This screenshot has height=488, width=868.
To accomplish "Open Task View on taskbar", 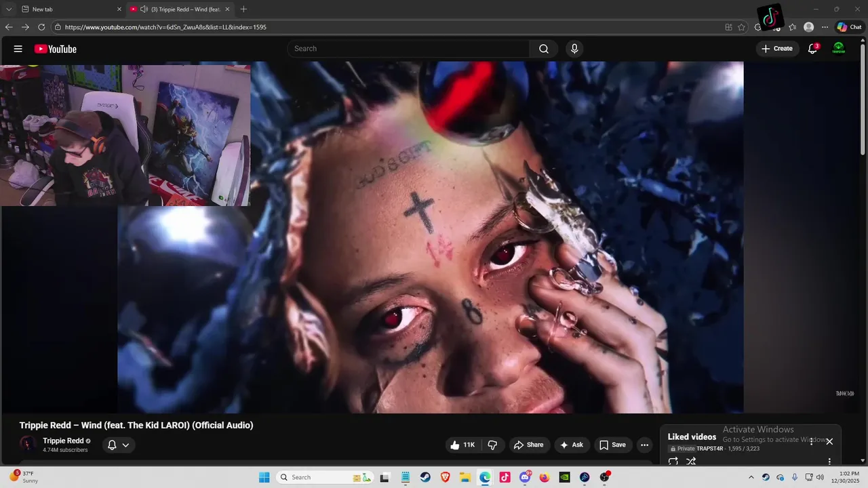I will 384,477.
